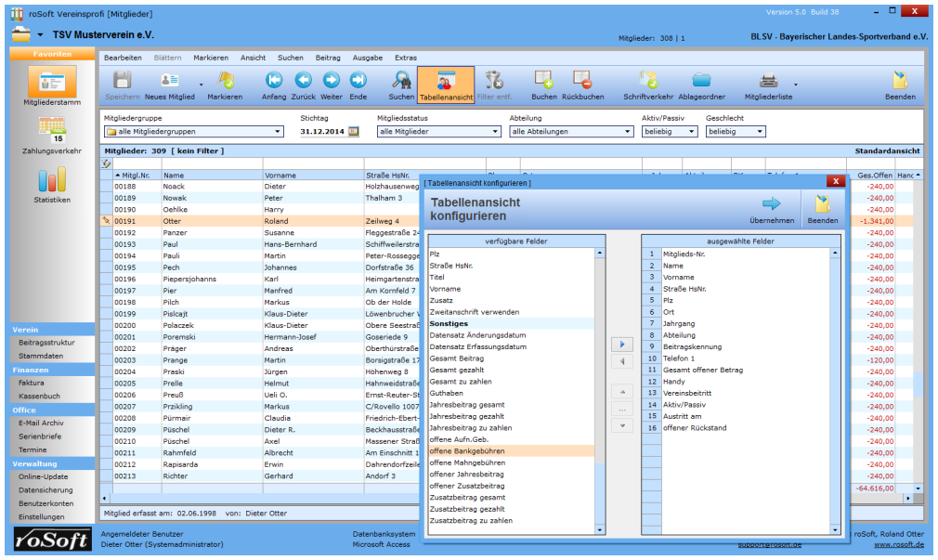Open Statistiken from the Favoriten sidebar
Image resolution: width=938 pixels, height=560 pixels.
(x=51, y=180)
